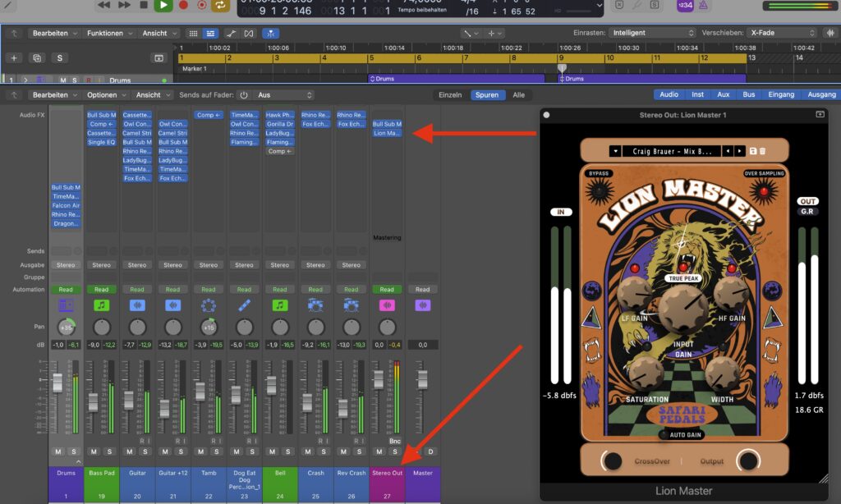Click the Guitar channel volume fader
Screen dimensions: 841x504
pyautogui.click(x=129, y=400)
